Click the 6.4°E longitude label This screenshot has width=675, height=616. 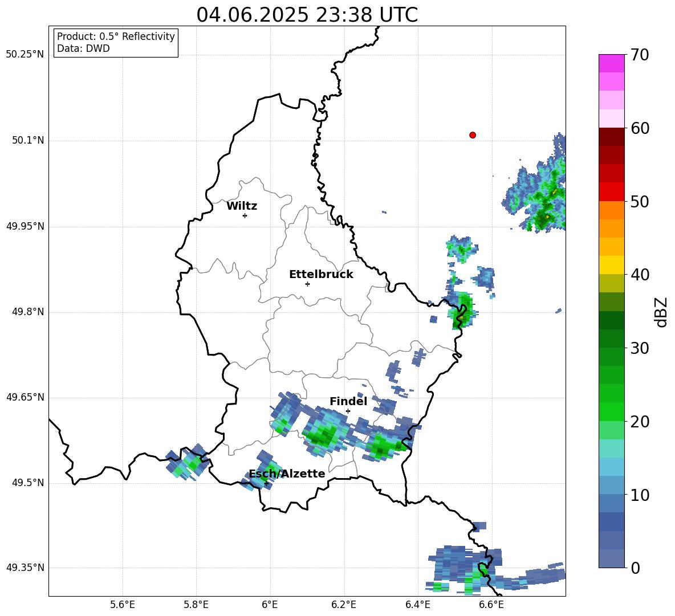click(x=417, y=605)
